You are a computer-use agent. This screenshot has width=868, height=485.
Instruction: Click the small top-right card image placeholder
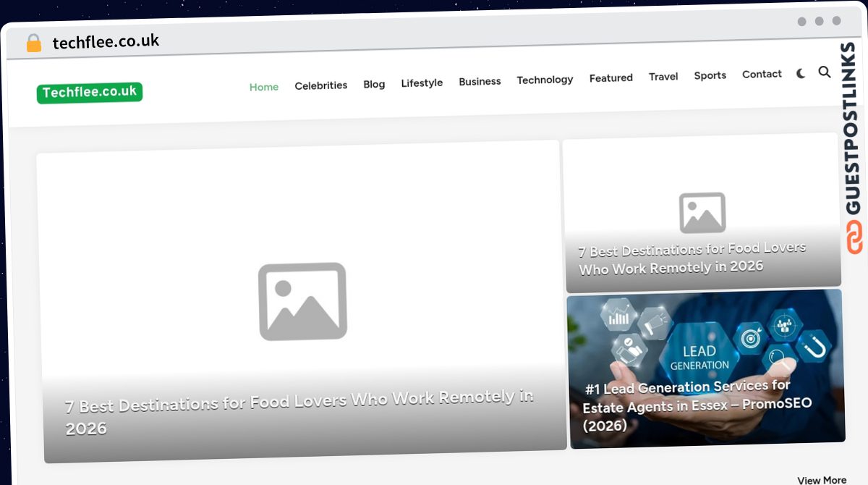coord(702,213)
